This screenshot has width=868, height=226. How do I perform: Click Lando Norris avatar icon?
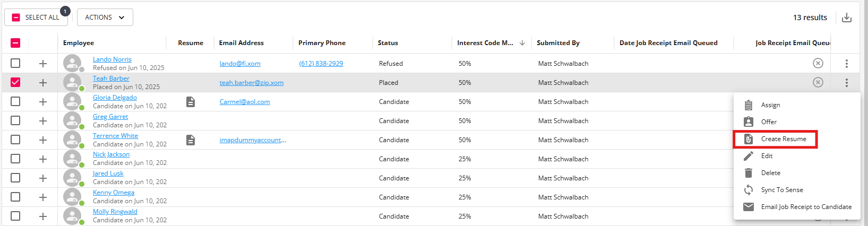point(72,64)
